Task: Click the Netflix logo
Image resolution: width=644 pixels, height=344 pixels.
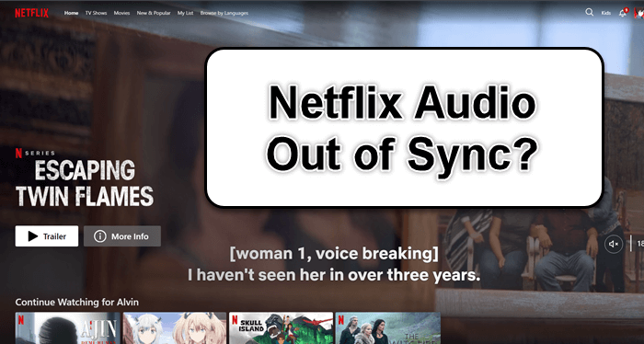Action: (31, 13)
